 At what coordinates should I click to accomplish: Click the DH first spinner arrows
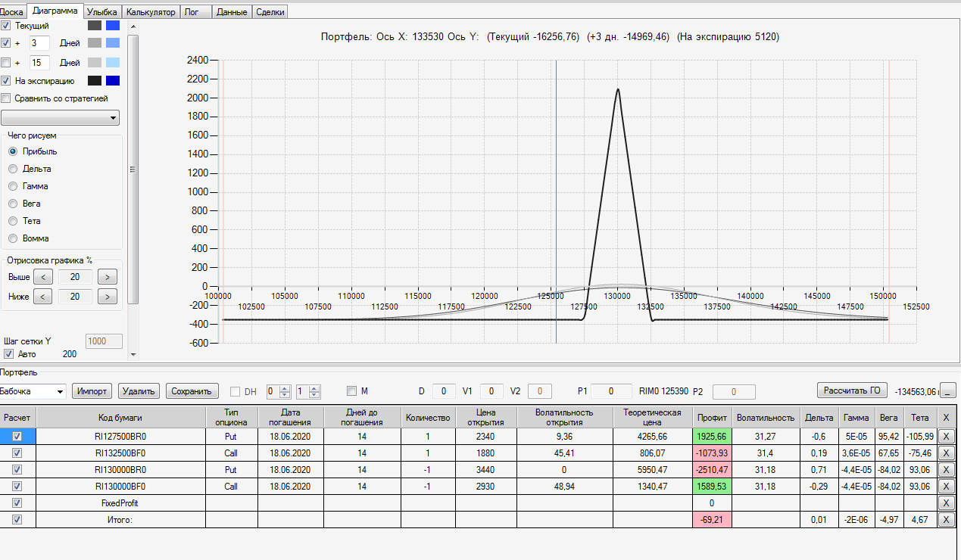[285, 391]
